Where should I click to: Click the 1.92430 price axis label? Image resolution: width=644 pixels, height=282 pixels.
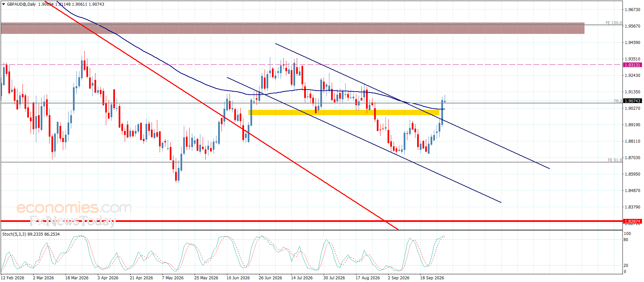[x=632, y=76]
